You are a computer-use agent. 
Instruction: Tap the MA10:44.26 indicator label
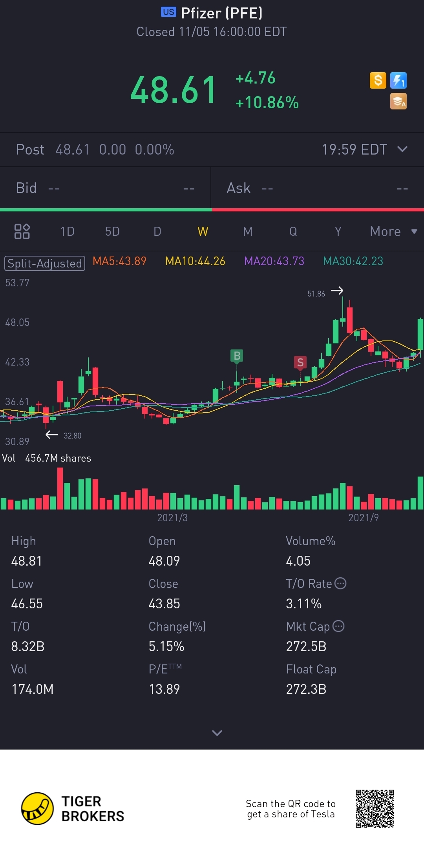click(x=195, y=261)
